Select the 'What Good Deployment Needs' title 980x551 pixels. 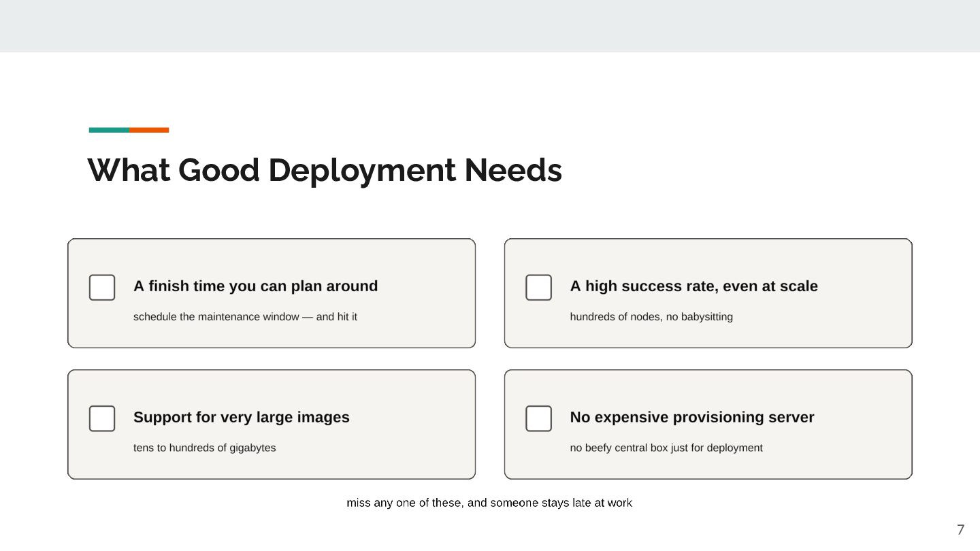point(325,170)
